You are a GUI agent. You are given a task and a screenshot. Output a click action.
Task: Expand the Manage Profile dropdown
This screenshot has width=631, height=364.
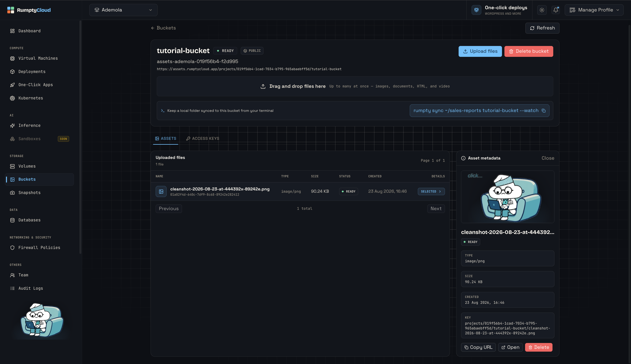pyautogui.click(x=594, y=10)
